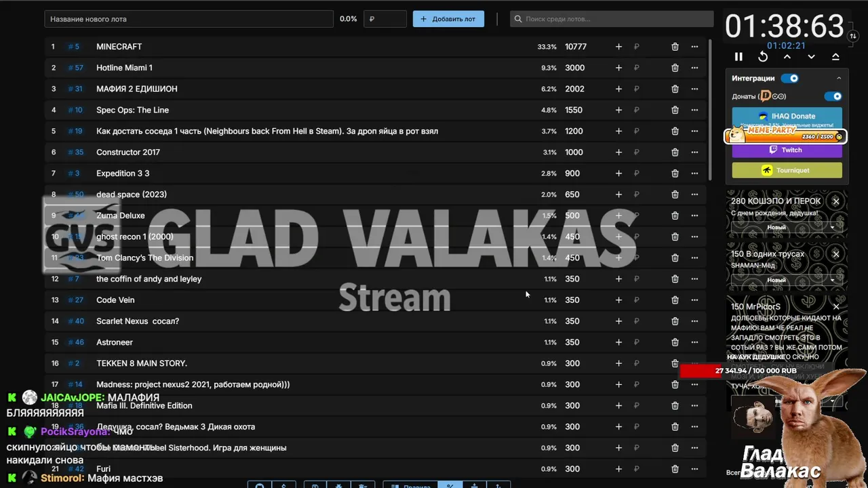This screenshot has height=488, width=868.
Task: Dismiss the 280 КОШЭПО И ПЕРОК donation
Action: (836, 201)
